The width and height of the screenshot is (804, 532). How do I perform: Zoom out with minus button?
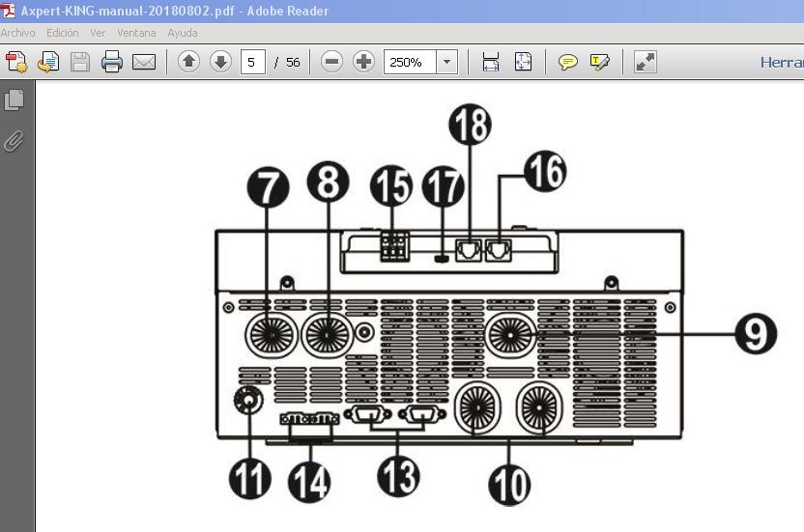click(x=331, y=62)
